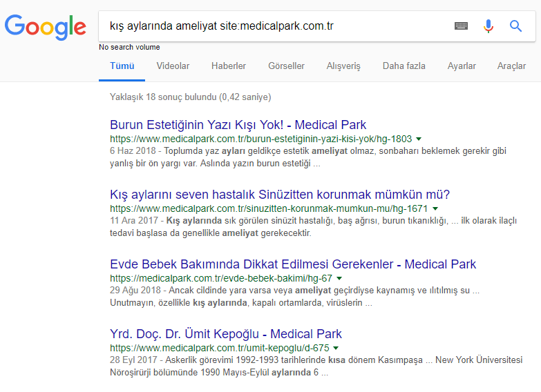541x392 pixels.
Task: Open the Araçlar search tools
Action: click(x=511, y=66)
